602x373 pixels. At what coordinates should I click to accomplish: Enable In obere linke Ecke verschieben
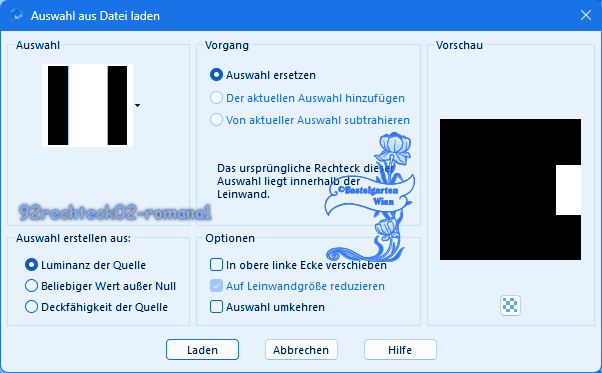(216, 265)
